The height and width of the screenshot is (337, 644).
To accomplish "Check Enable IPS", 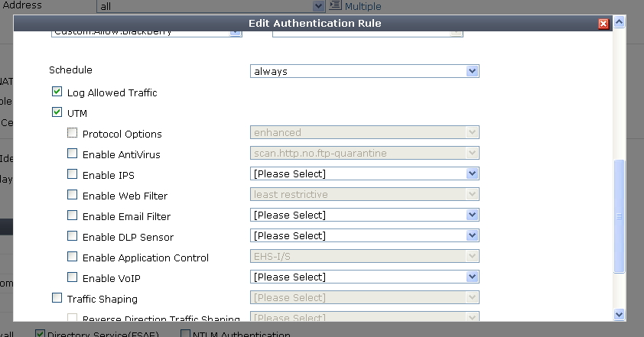I will (73, 174).
